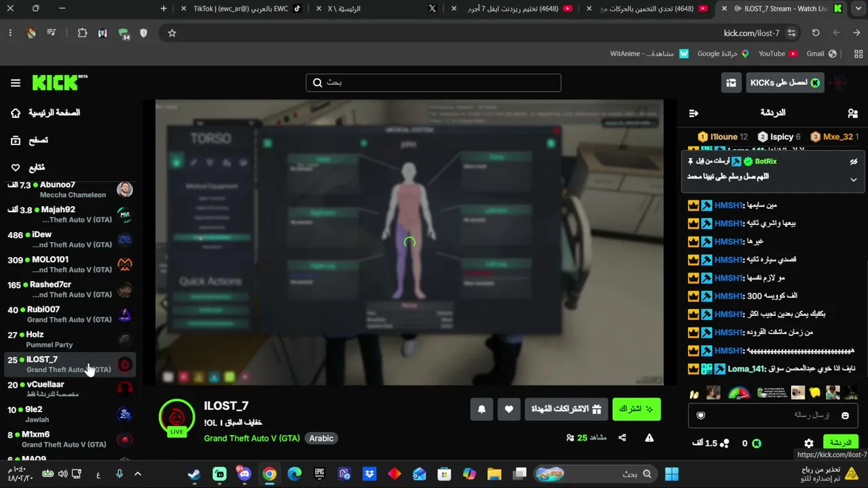Open a new browser tab
The width and height of the screenshot is (868, 488).
pyautogui.click(x=163, y=9)
